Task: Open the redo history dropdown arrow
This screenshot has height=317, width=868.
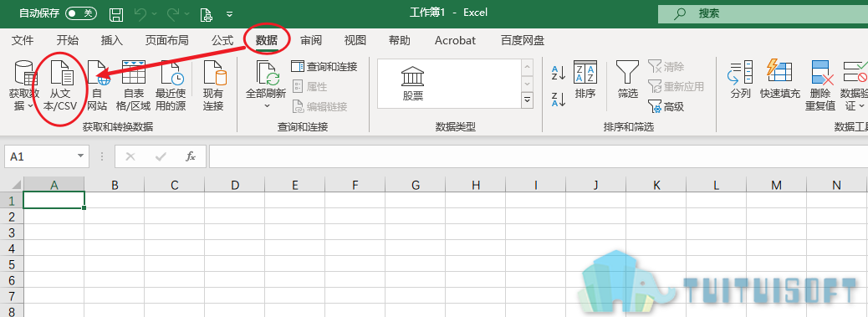Action: (x=187, y=14)
